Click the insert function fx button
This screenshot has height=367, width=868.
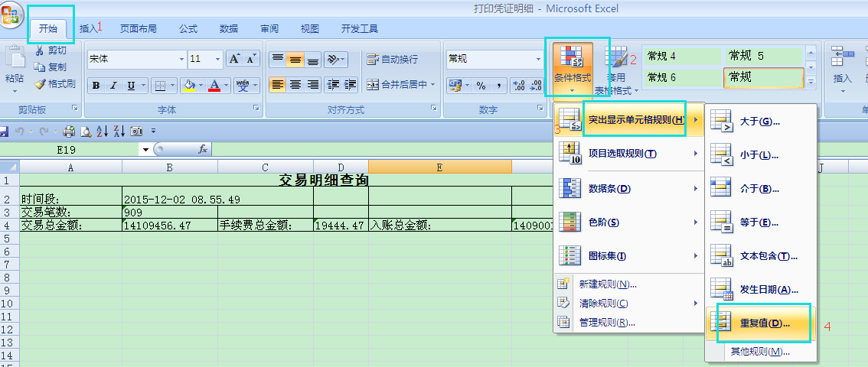[x=203, y=149]
